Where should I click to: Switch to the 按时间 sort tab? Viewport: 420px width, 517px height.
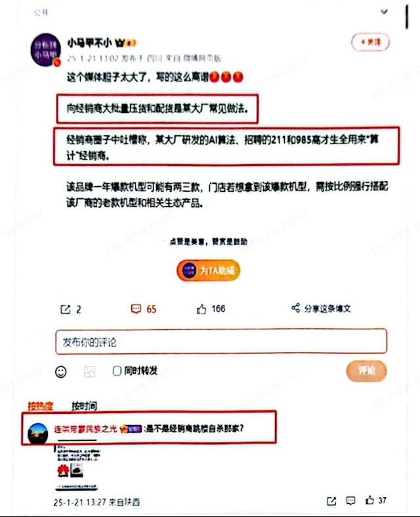coord(85,406)
